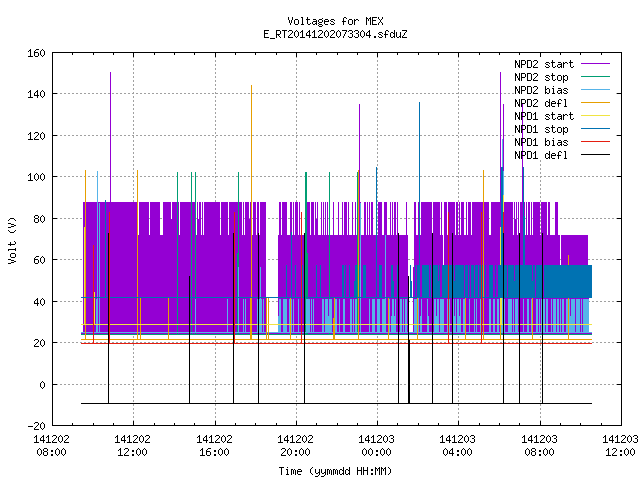Click the light blue NPD2 bias line sample
The image size is (640, 480).
[x=595, y=90]
